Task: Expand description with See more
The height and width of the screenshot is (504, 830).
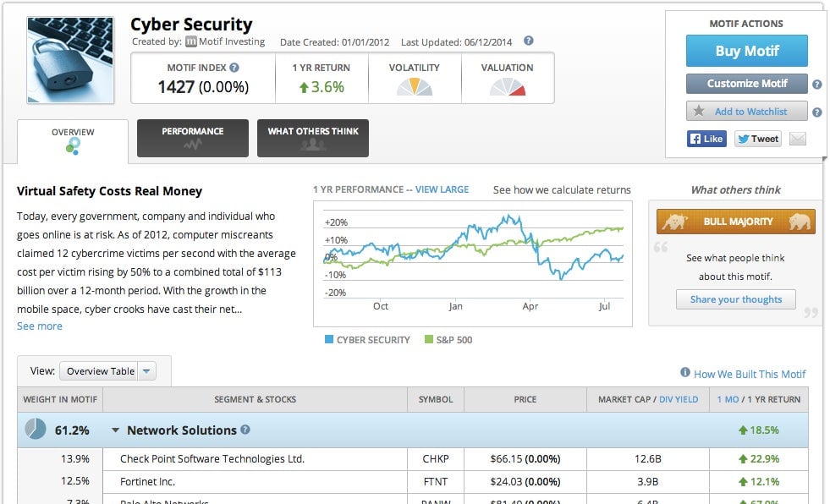Action: click(x=40, y=326)
